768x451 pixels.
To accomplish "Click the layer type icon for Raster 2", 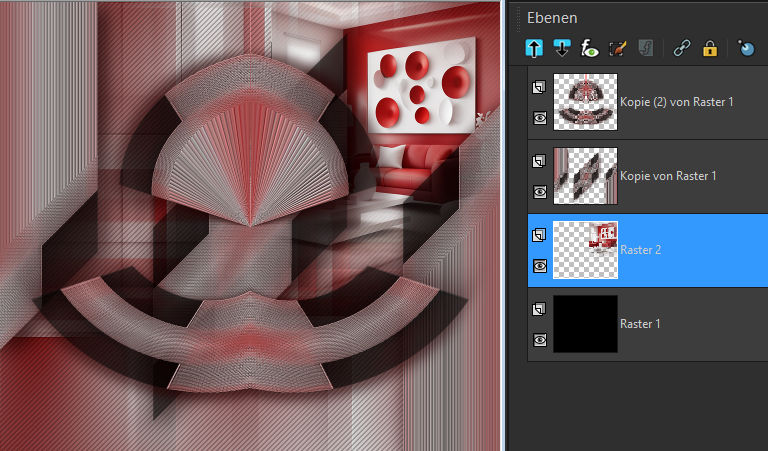I will click(x=539, y=235).
